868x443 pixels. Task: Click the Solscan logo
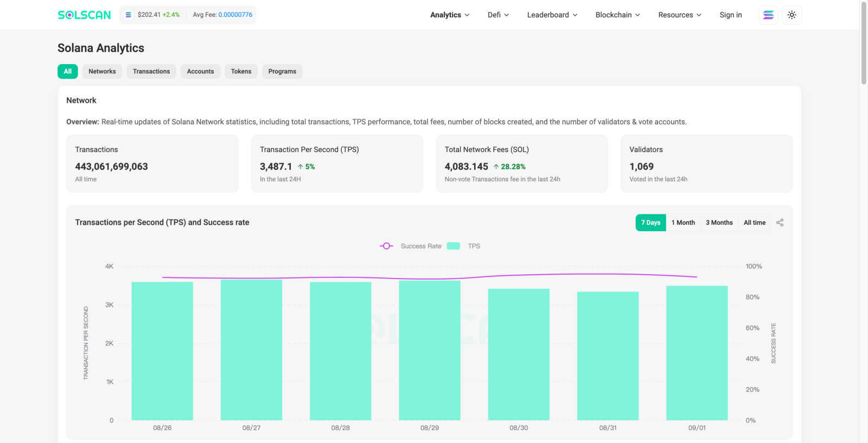(84, 15)
